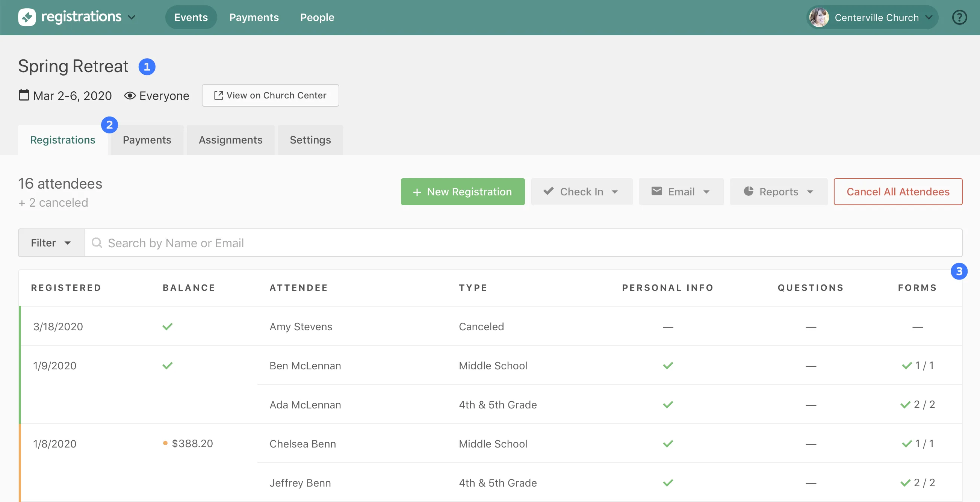
Task: Click Cancel All Attendees button
Action: [x=898, y=192]
